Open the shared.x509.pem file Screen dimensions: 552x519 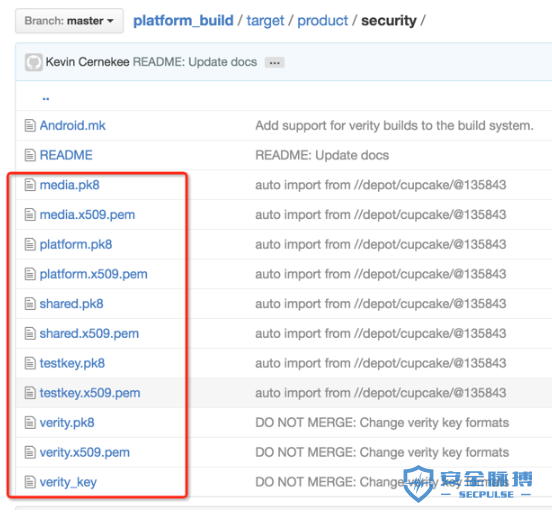[89, 333]
